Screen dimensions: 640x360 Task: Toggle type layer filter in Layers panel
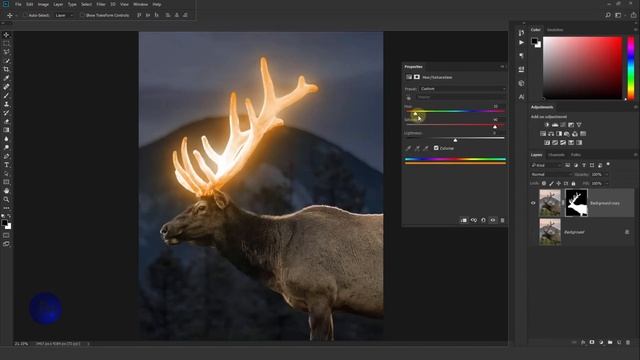click(584, 165)
